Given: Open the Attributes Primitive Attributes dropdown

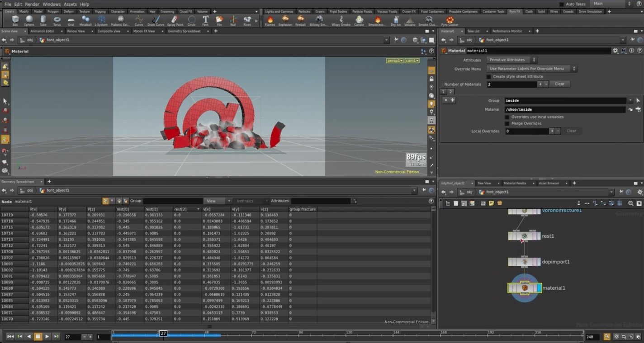Looking at the screenshot, I should 511,60.
